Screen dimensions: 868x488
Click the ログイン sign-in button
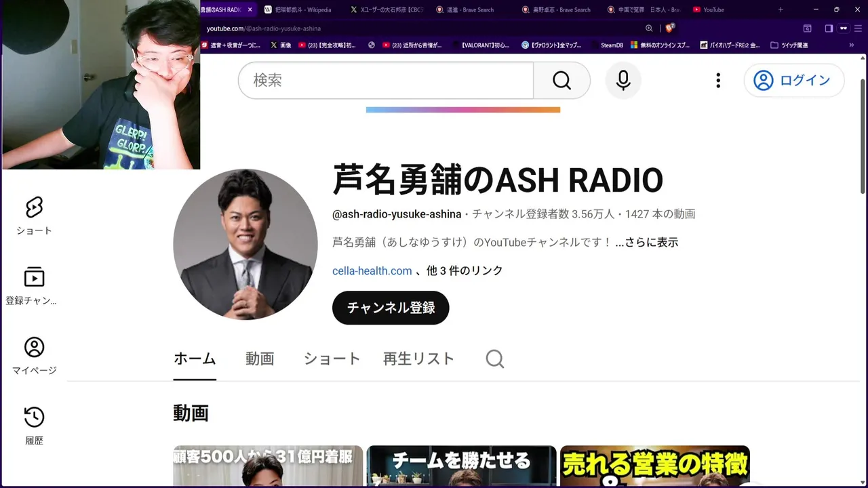point(794,81)
